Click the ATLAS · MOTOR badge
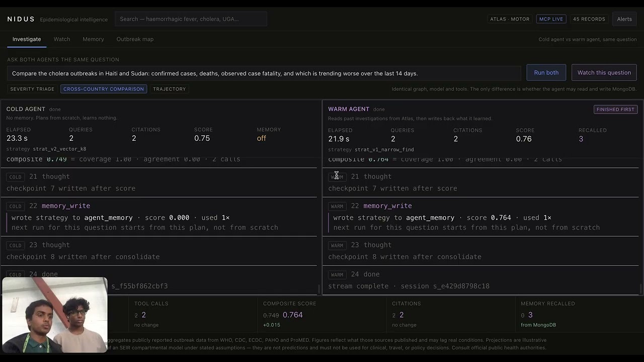644x362 pixels. [510, 19]
